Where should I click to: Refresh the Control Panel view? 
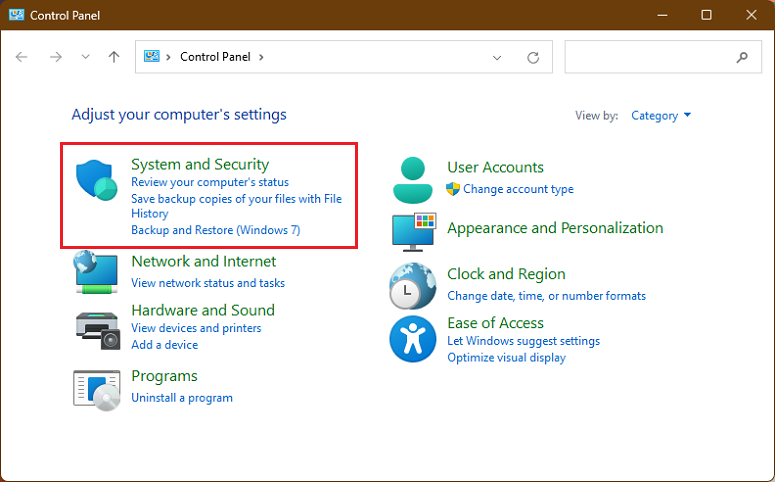point(533,57)
